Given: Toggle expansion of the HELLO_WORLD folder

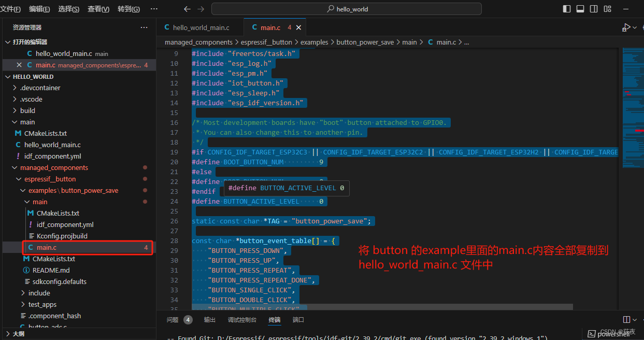Looking at the screenshot, I should coord(35,76).
